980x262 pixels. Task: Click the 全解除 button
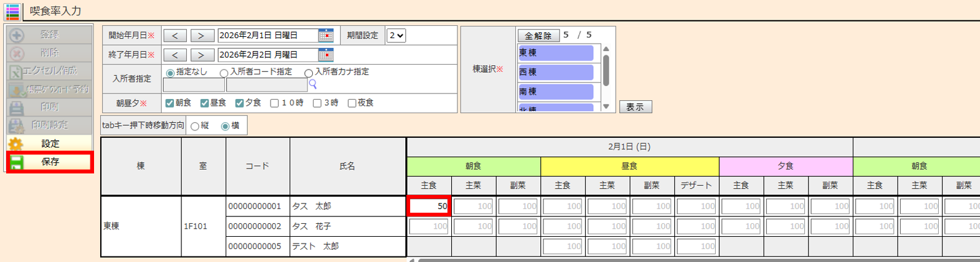pyautogui.click(x=538, y=36)
